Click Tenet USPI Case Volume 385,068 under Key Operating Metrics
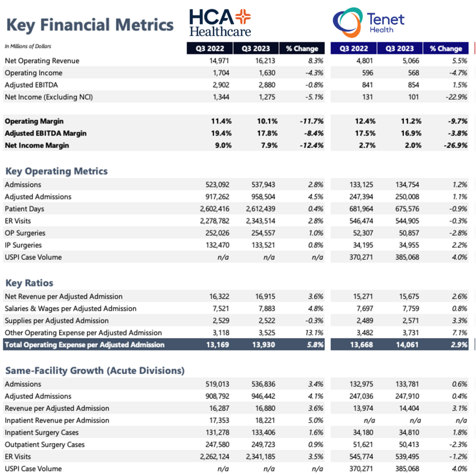The height and width of the screenshot is (475, 476). click(407, 257)
